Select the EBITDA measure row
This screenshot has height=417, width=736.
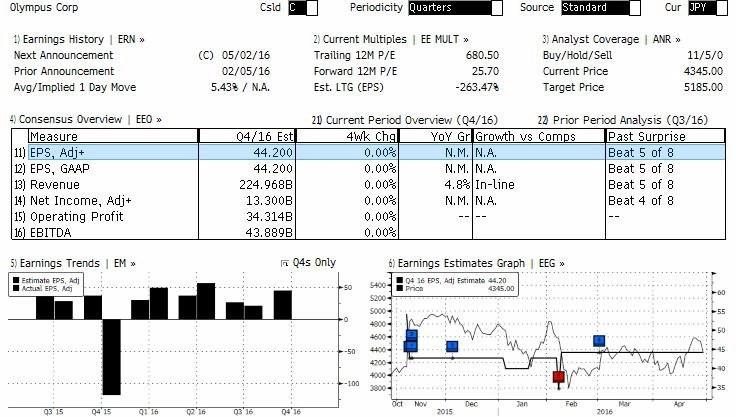coord(368,232)
